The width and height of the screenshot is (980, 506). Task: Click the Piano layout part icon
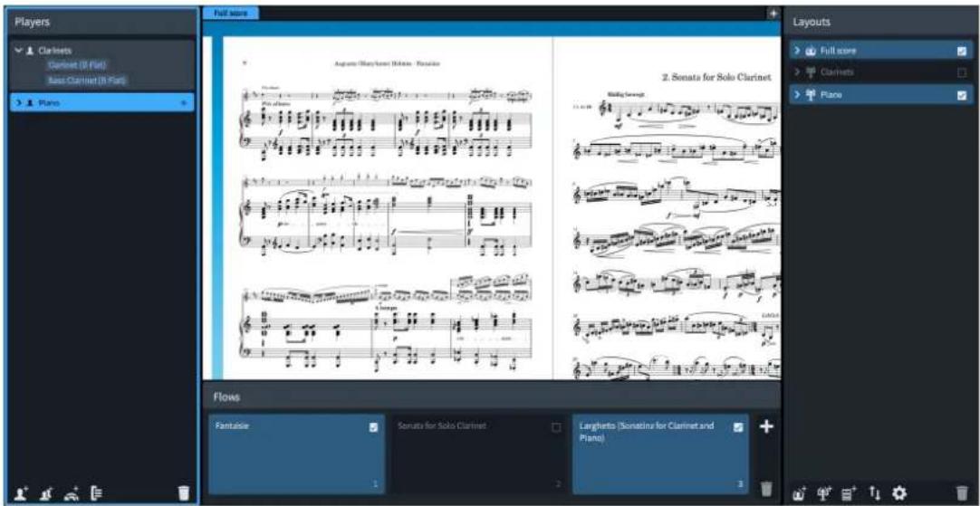[812, 95]
